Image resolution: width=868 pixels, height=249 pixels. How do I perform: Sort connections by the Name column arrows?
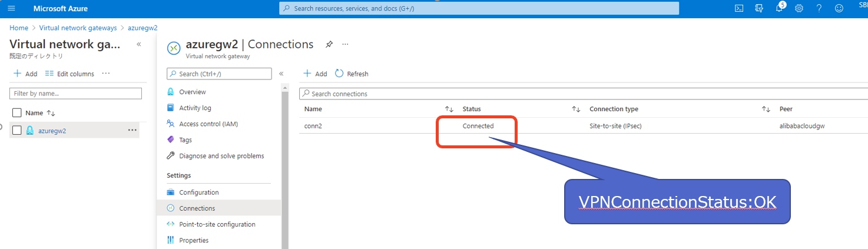click(449, 109)
